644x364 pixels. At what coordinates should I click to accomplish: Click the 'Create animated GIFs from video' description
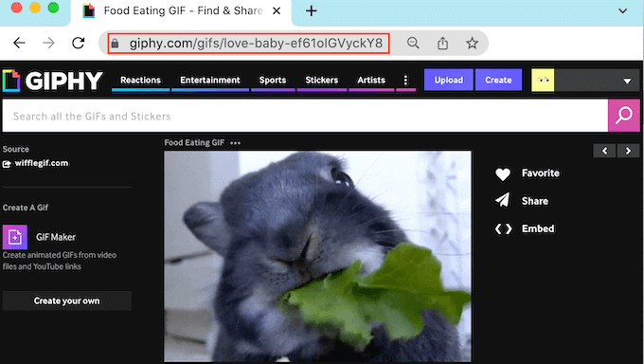(x=60, y=261)
